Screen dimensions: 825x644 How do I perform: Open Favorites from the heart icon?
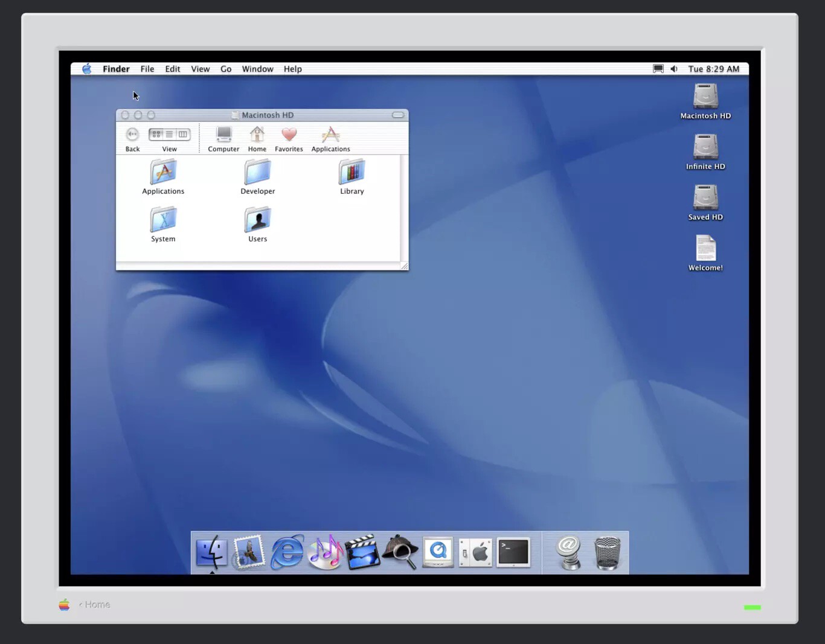tap(289, 135)
